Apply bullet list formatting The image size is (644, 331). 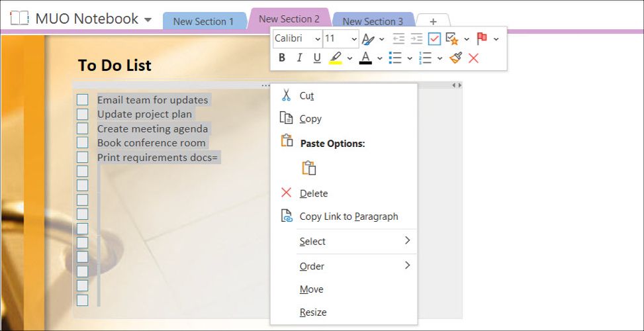395,58
